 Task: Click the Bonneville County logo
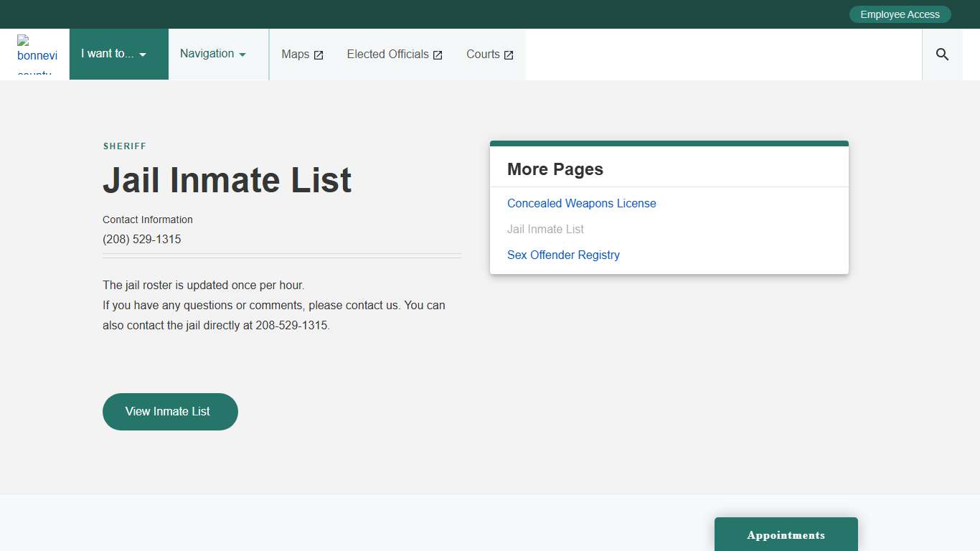pos(37,55)
